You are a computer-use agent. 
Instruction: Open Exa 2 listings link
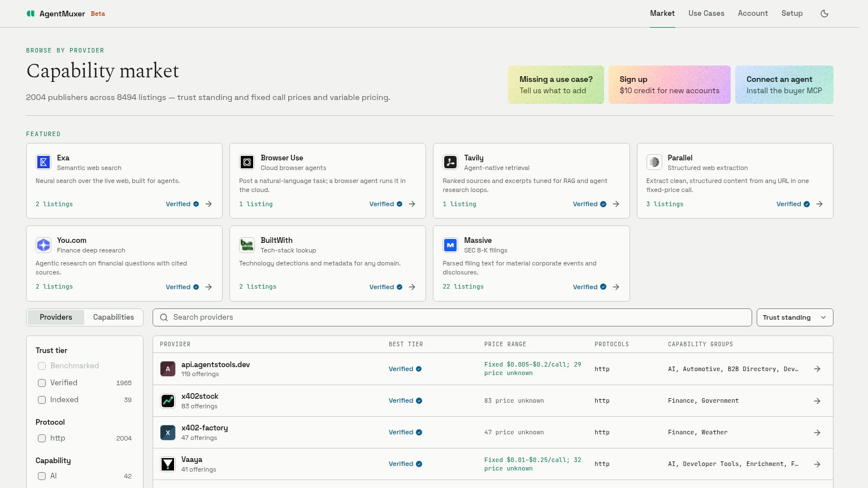[x=54, y=204]
